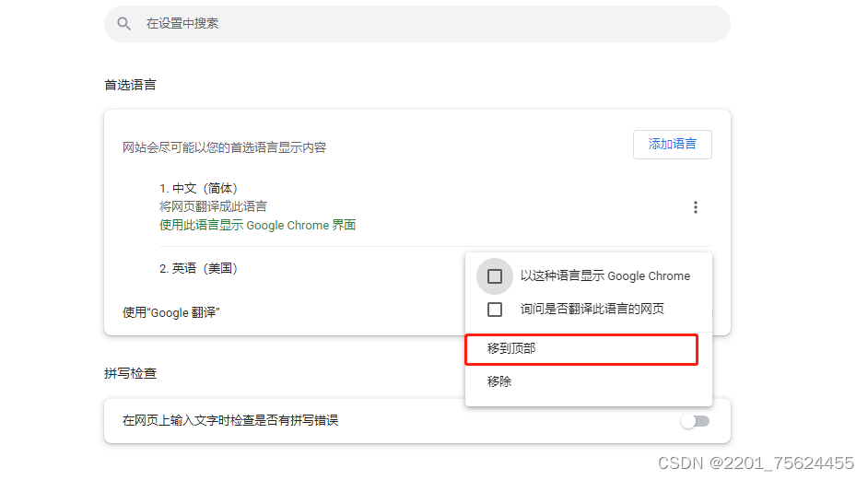
Task: Click the 将网页翻译成此语言 text
Action: tap(213, 206)
